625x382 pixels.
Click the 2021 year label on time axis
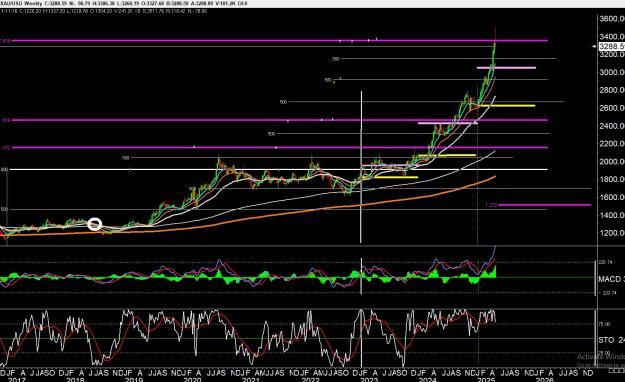tap(251, 379)
